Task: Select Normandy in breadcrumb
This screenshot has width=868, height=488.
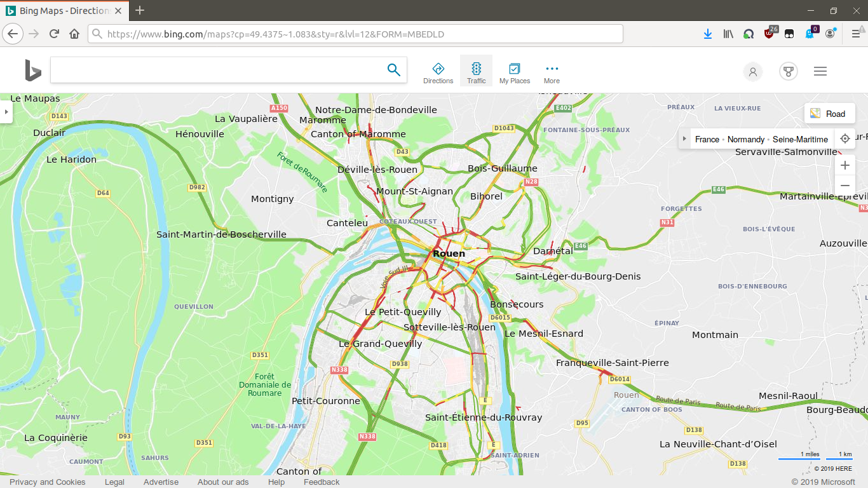Action: [746, 139]
